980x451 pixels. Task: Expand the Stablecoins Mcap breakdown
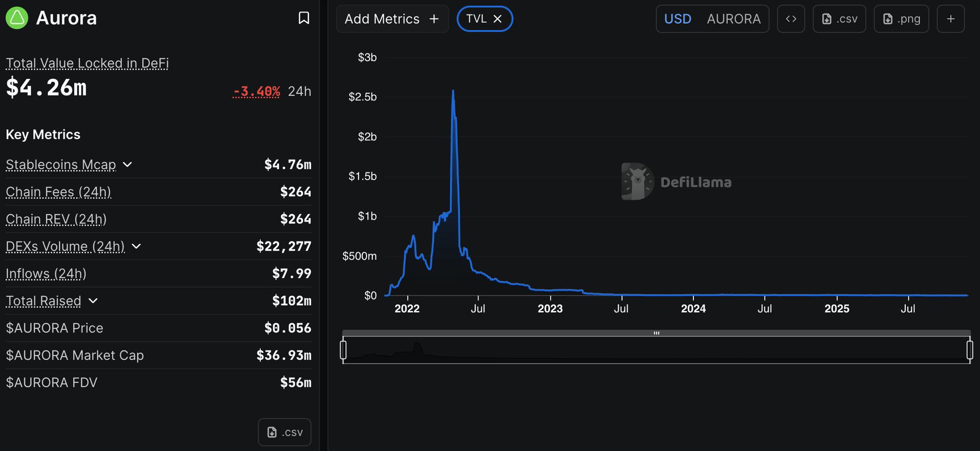(127, 165)
